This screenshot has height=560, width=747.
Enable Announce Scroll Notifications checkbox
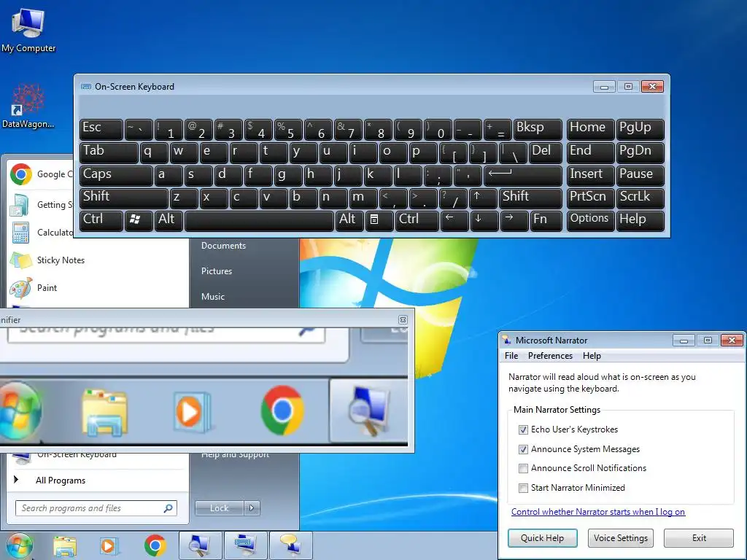[x=523, y=468]
